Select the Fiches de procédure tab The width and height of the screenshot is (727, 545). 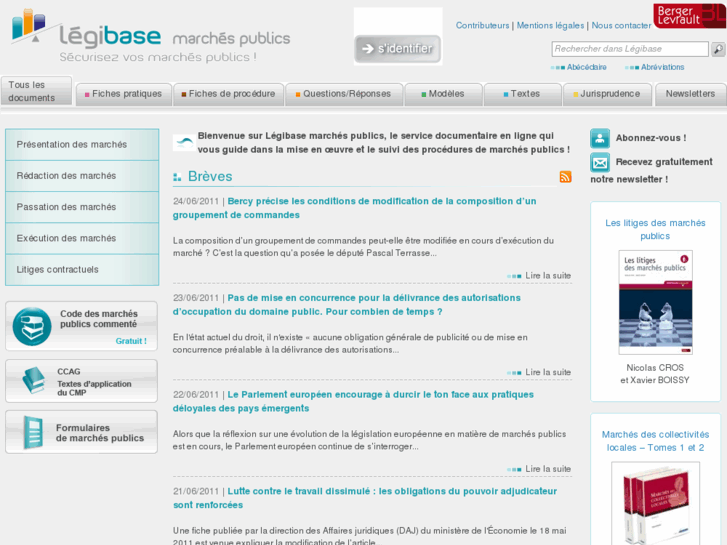click(229, 94)
